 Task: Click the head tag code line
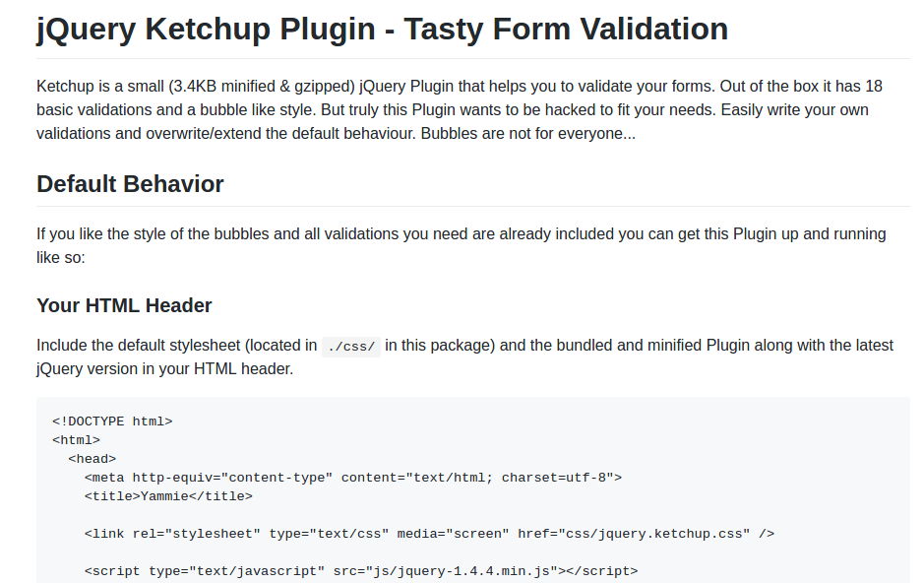[92, 458]
